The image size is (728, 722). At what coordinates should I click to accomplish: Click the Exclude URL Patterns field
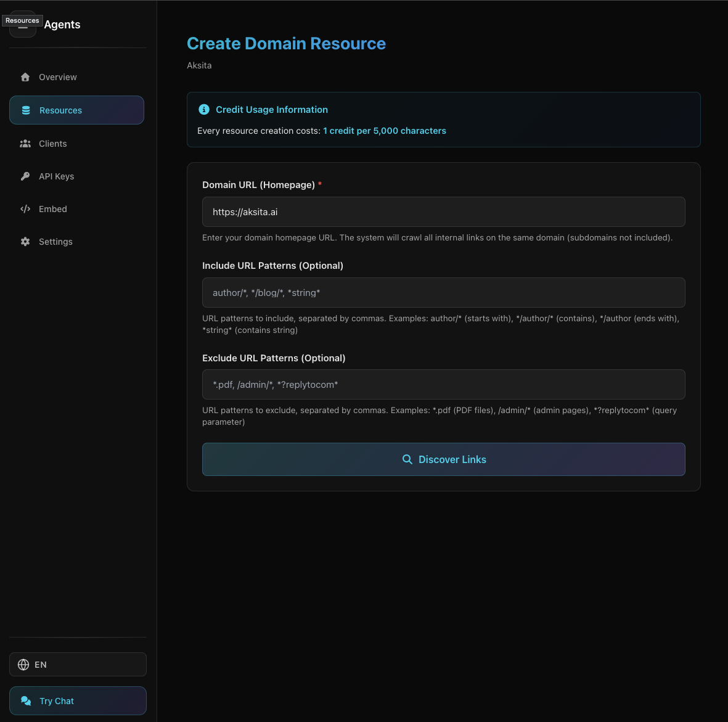click(444, 384)
